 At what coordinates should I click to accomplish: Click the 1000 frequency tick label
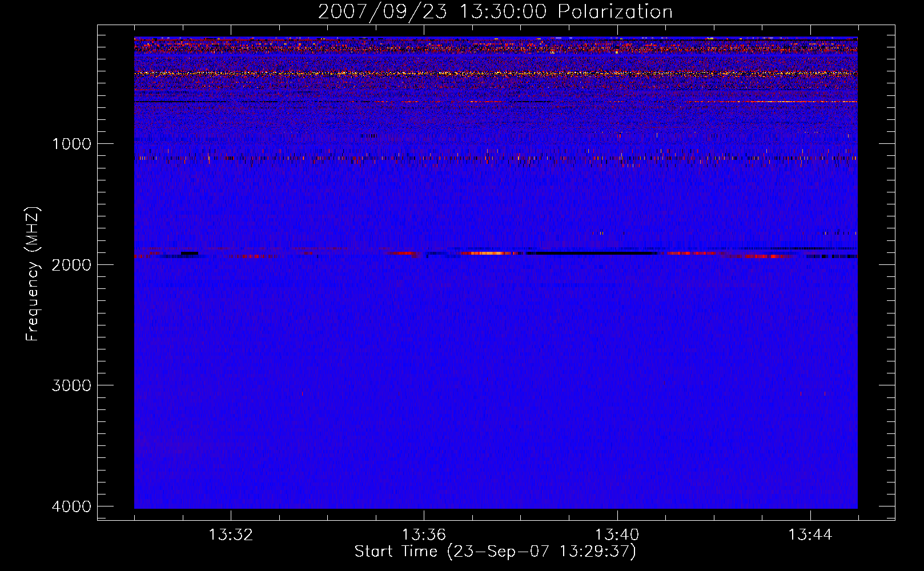tap(71, 143)
